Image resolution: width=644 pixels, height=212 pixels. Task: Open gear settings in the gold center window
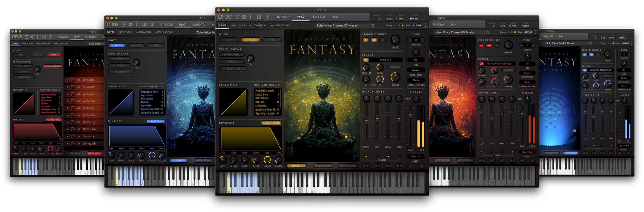click(x=244, y=17)
